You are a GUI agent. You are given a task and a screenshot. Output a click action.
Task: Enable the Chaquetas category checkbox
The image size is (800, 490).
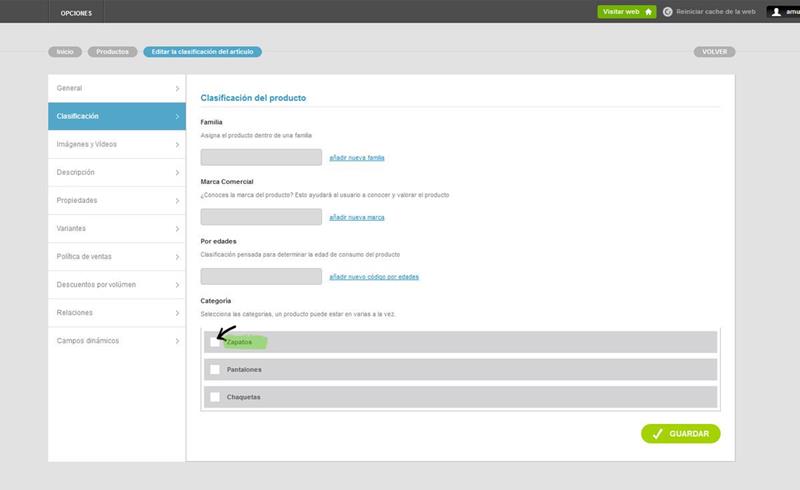(x=215, y=397)
